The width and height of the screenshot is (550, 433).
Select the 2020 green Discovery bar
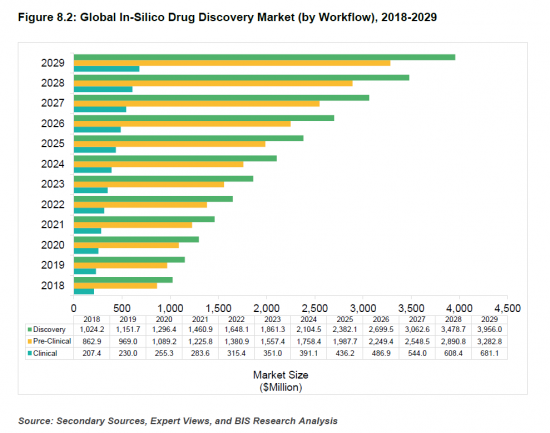136,239
